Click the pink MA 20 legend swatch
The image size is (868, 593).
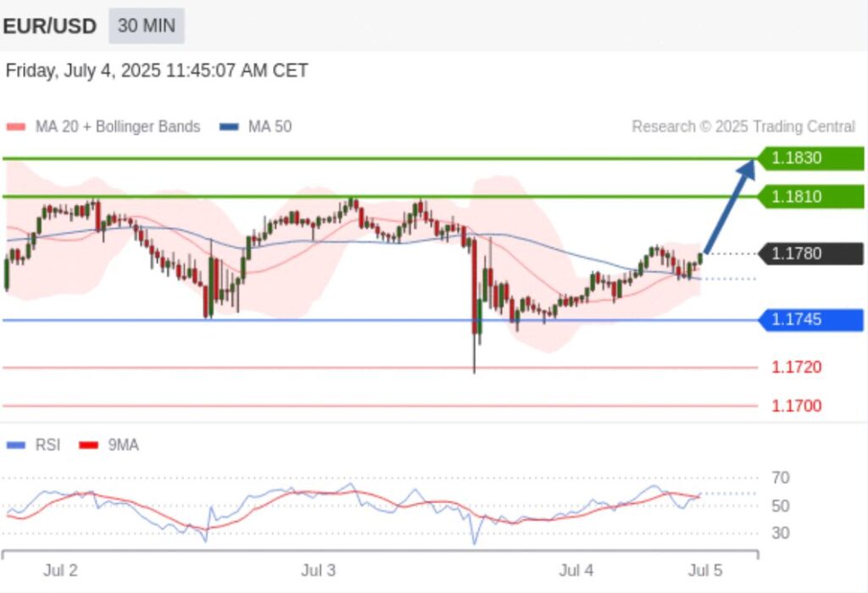pos(16,127)
